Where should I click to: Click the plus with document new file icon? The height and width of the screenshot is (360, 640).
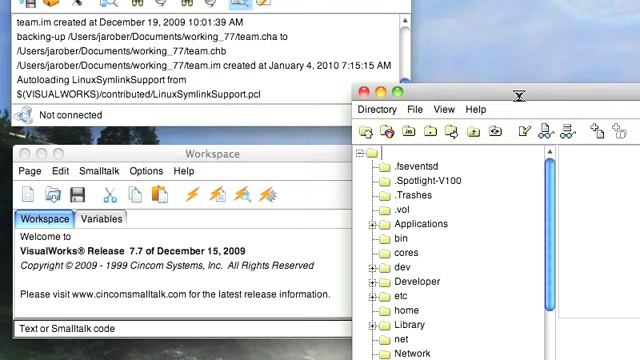pos(597,131)
